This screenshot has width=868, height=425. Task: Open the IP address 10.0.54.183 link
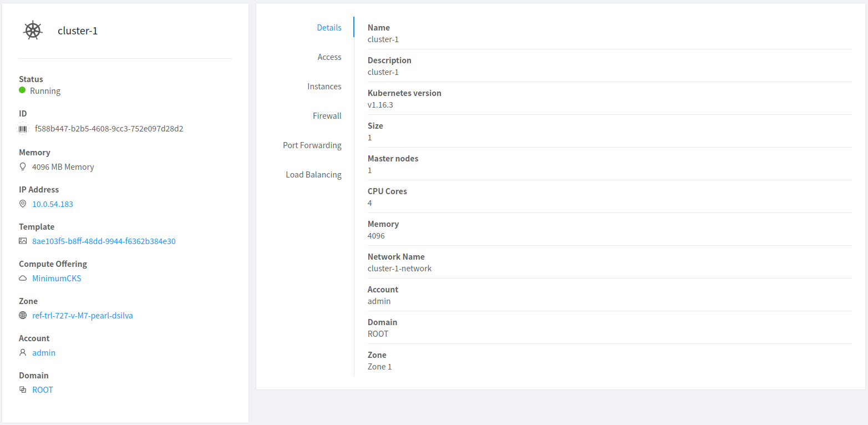(x=52, y=204)
